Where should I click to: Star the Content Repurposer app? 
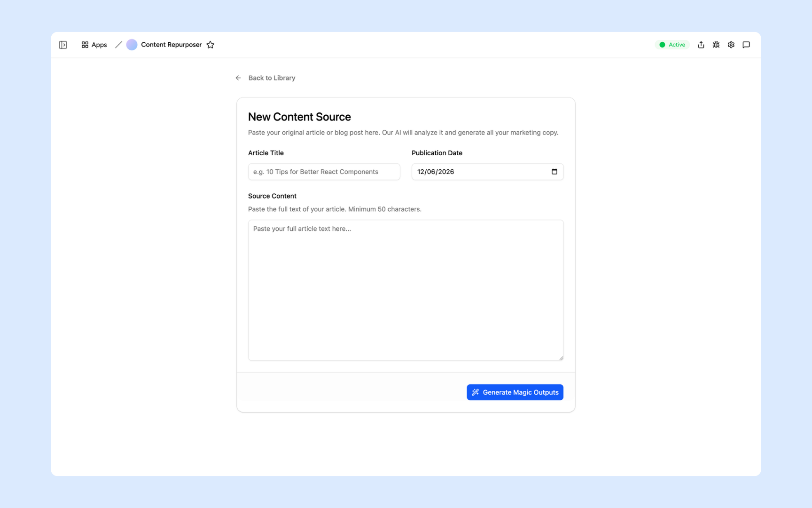[x=211, y=45]
